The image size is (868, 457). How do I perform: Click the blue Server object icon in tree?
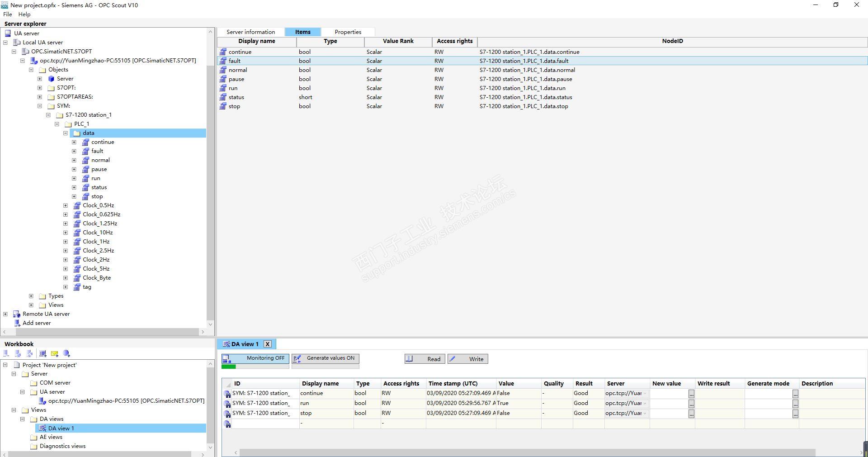point(51,79)
